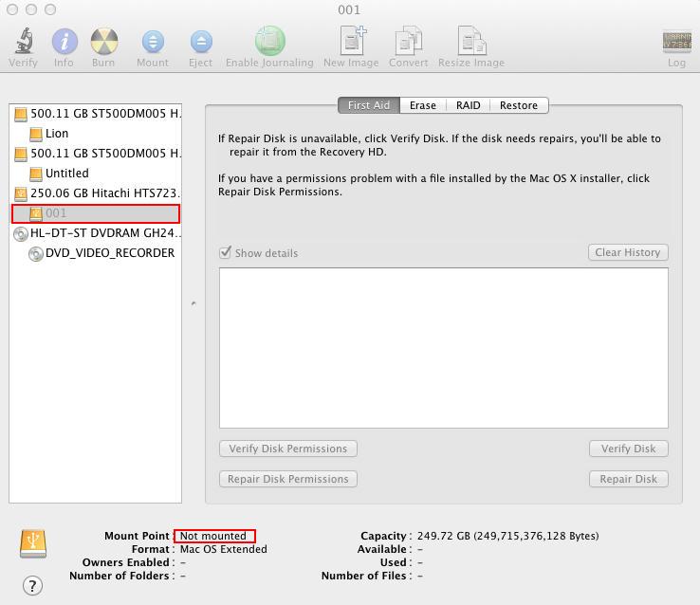The image size is (700, 605).
Task: Click the Enable Journaling icon
Action: (x=269, y=42)
